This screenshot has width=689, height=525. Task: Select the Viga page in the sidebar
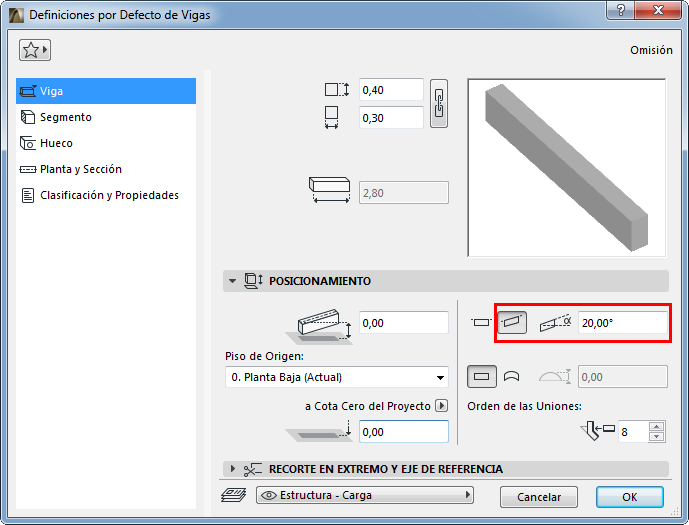coord(106,91)
